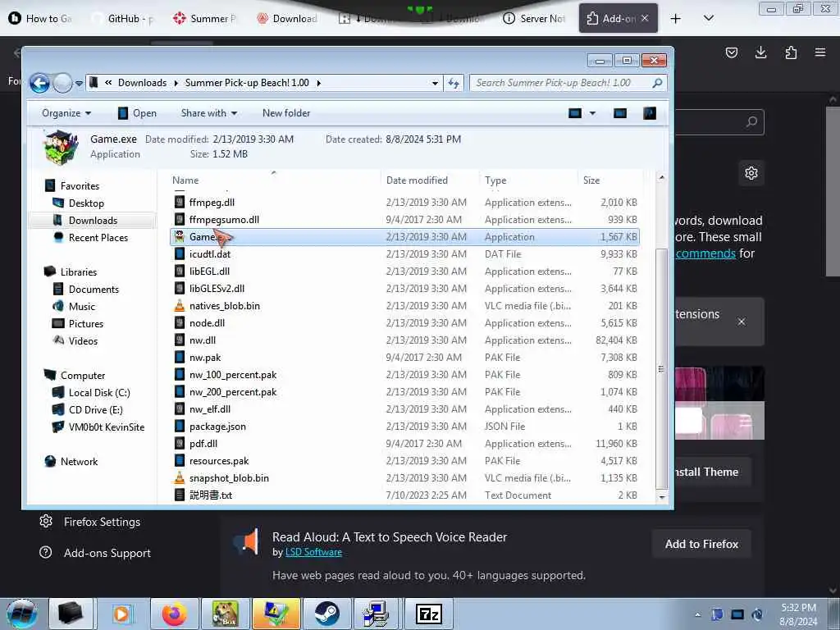
Task: Switch to the Summer P browser tab
Action: tap(204, 19)
